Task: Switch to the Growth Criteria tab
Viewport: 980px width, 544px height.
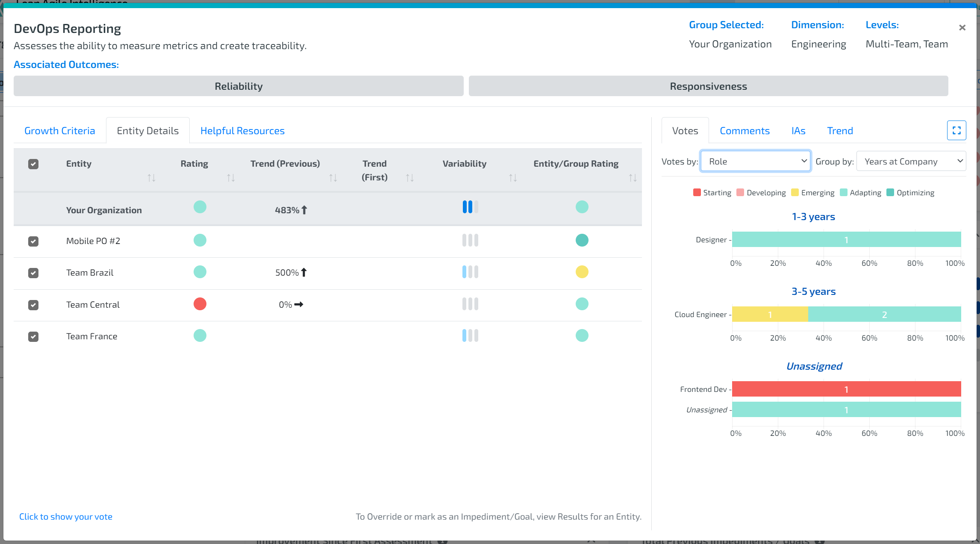Action: tap(59, 130)
